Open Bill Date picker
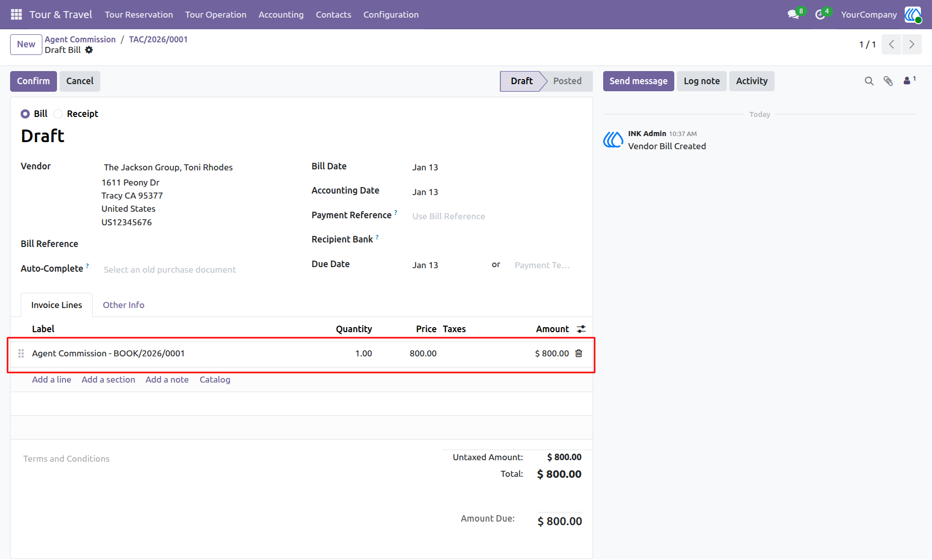This screenshot has width=932, height=560. (496, 167)
